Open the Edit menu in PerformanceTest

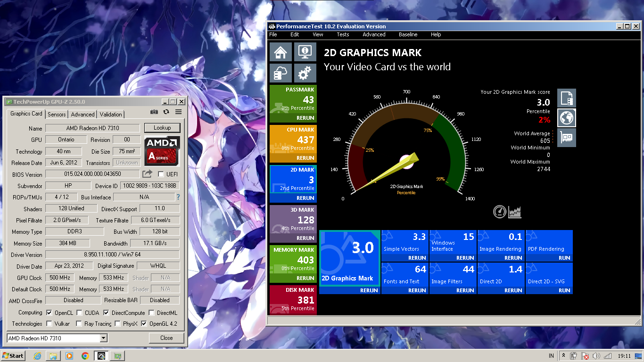tap(295, 34)
